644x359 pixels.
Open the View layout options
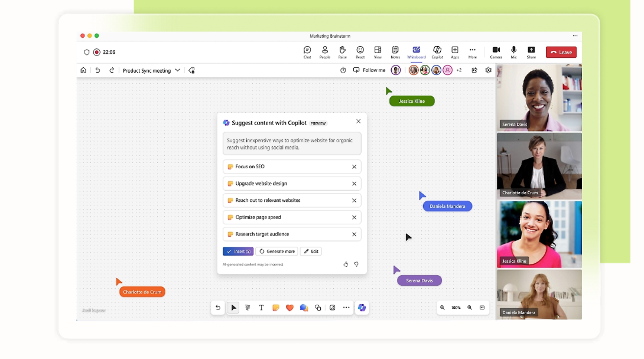tap(378, 52)
